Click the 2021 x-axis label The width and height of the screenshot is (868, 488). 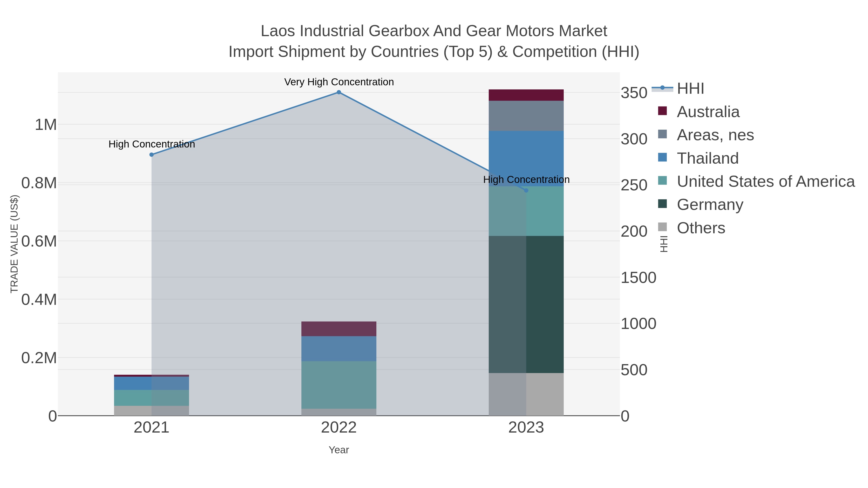point(152,428)
